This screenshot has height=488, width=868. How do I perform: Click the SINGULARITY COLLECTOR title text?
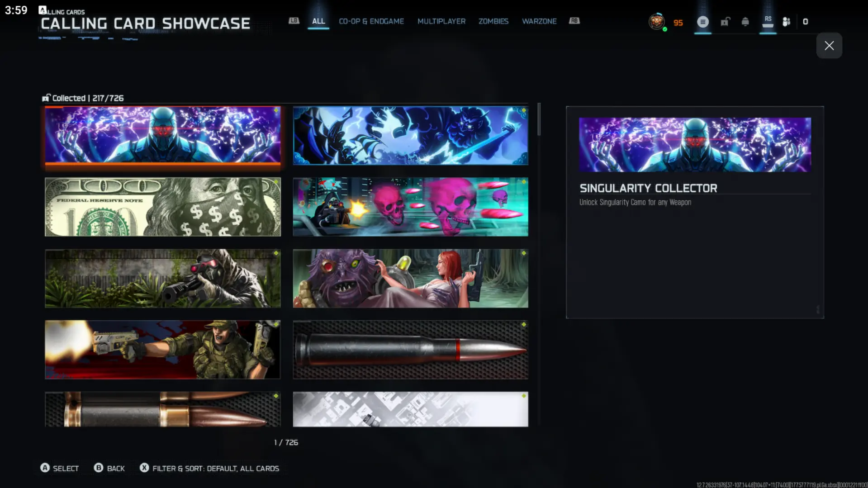tap(648, 188)
